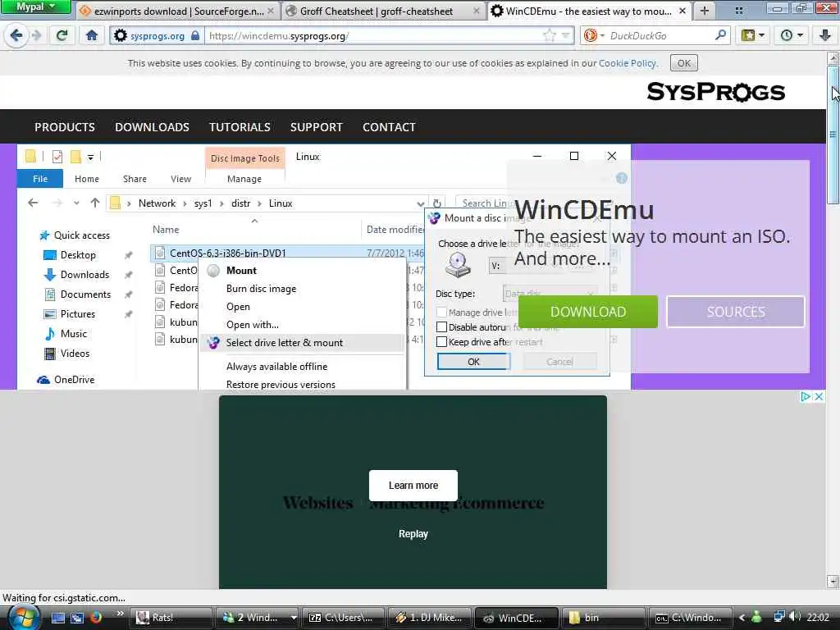The height and width of the screenshot is (630, 840).
Task: Expand the grouped Windows taskbar dropdown arrow
Action: [294, 618]
